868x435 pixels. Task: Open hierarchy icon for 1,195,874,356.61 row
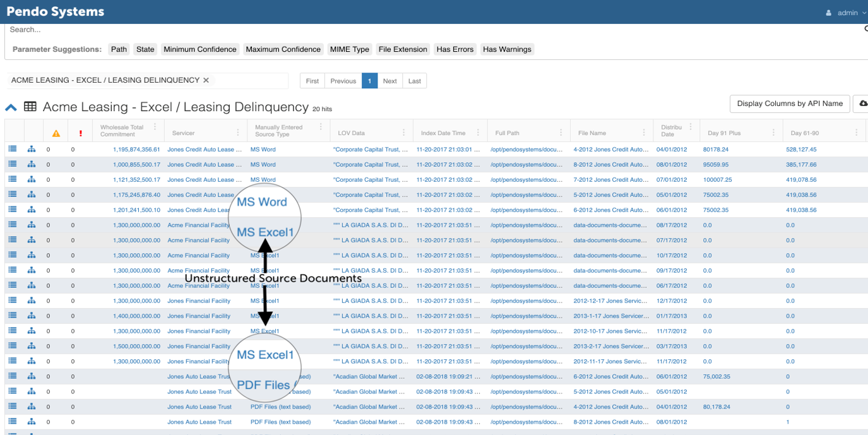point(32,150)
